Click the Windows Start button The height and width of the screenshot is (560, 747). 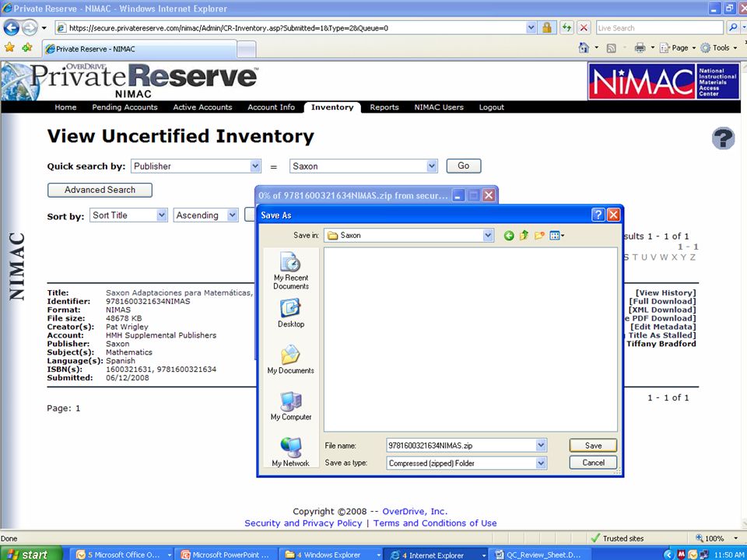31,555
